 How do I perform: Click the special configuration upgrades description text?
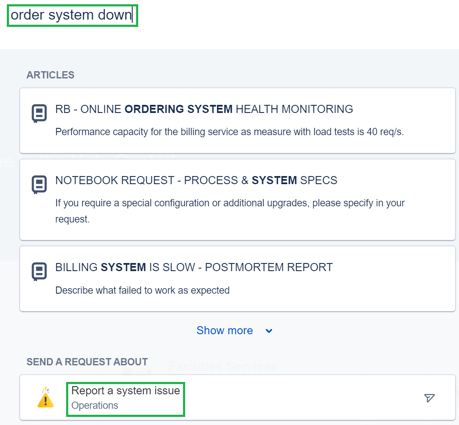click(230, 211)
